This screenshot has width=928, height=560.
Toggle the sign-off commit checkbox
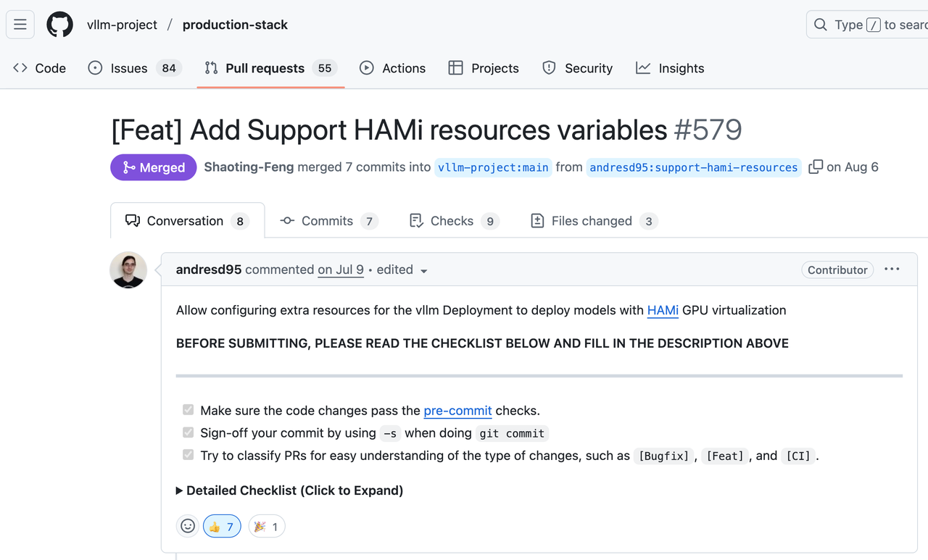[x=188, y=432]
